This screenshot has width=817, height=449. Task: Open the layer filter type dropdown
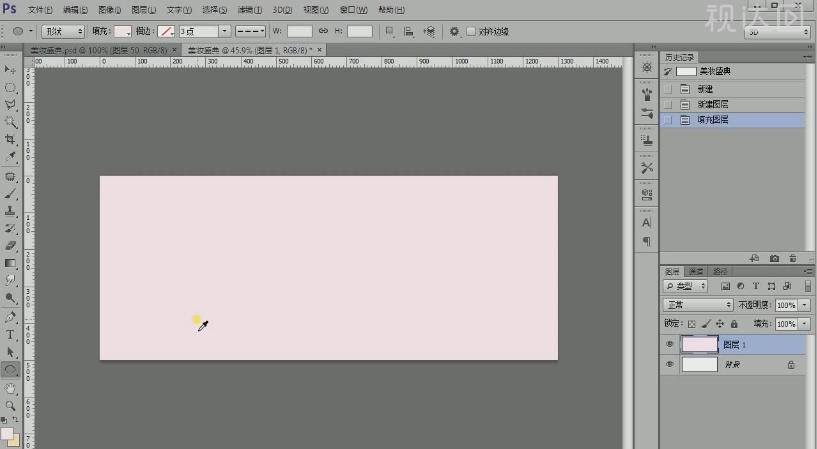[685, 286]
